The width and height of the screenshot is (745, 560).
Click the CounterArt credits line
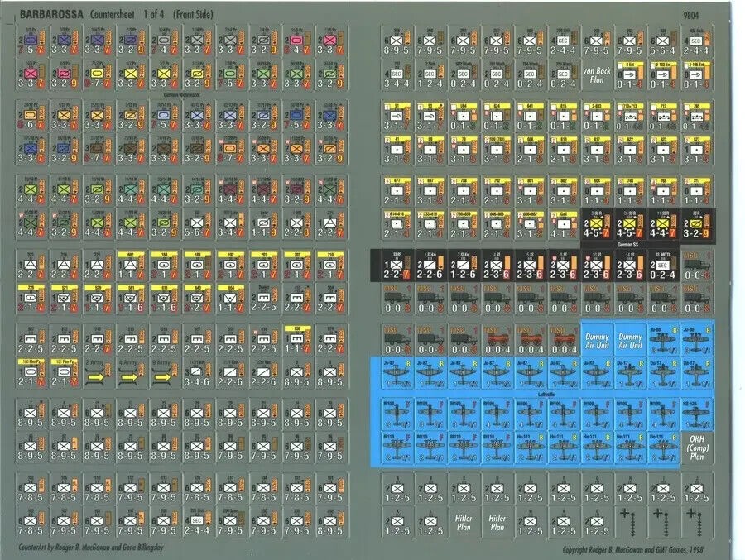(x=91, y=547)
